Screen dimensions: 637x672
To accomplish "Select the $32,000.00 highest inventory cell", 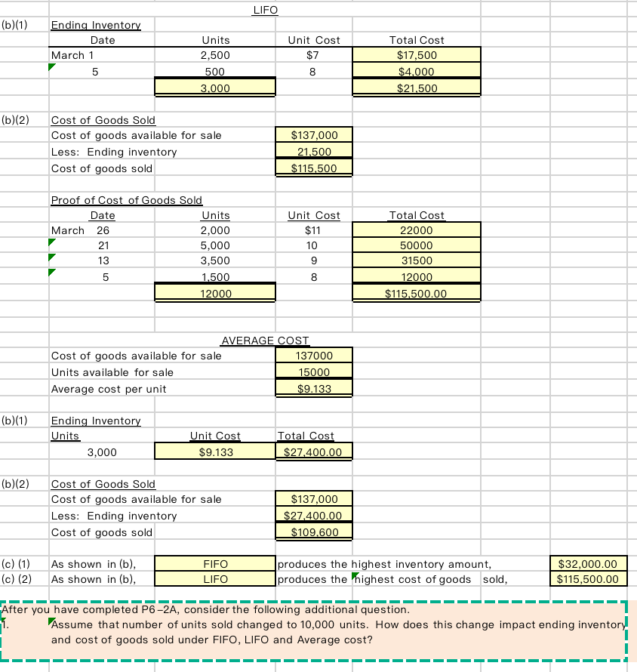I will click(588, 564).
